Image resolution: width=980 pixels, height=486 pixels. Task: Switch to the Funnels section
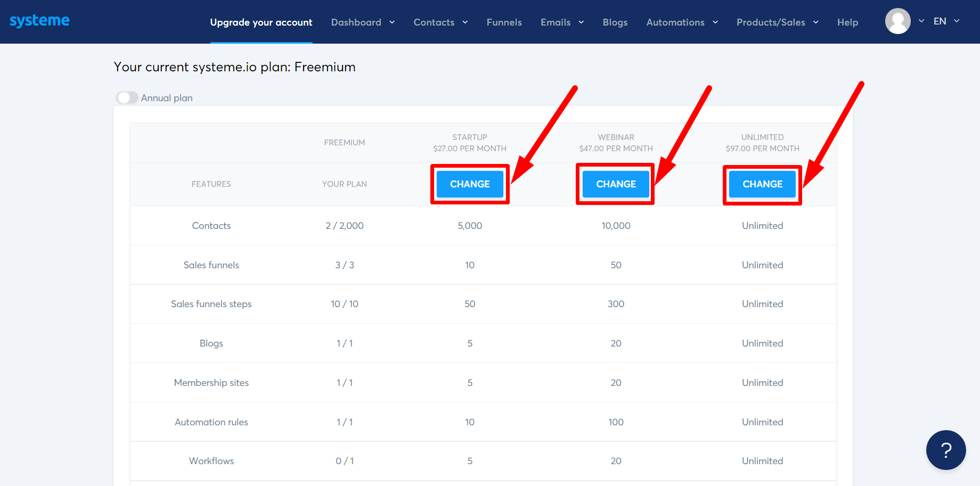(504, 22)
